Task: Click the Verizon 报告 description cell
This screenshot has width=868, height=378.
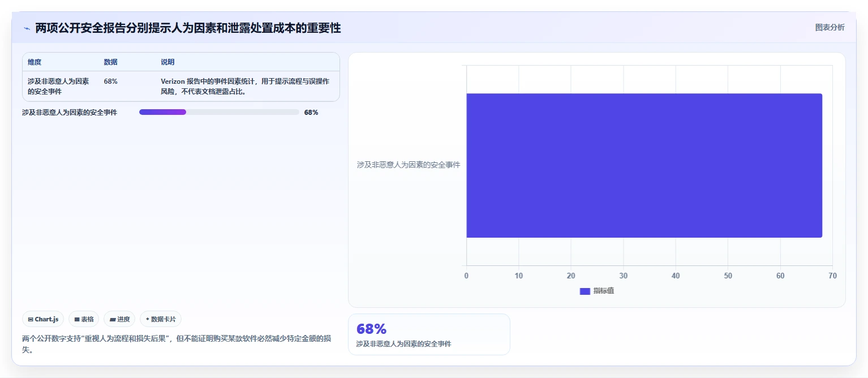Action: point(245,87)
